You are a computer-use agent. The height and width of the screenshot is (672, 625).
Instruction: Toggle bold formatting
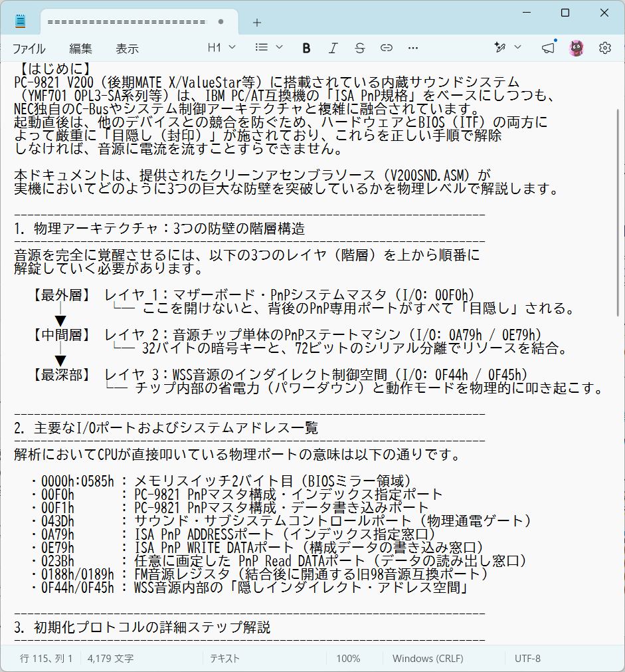(x=306, y=48)
